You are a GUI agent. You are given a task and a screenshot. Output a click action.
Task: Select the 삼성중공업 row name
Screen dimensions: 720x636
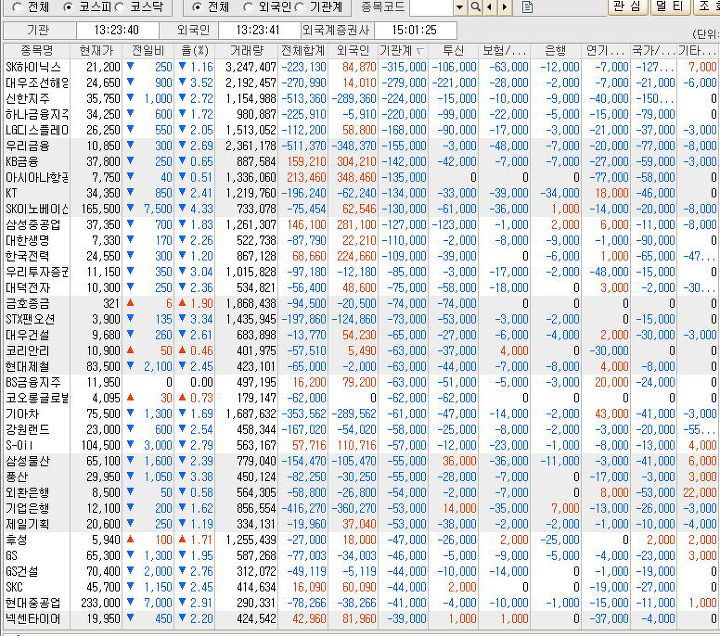pos(33,225)
